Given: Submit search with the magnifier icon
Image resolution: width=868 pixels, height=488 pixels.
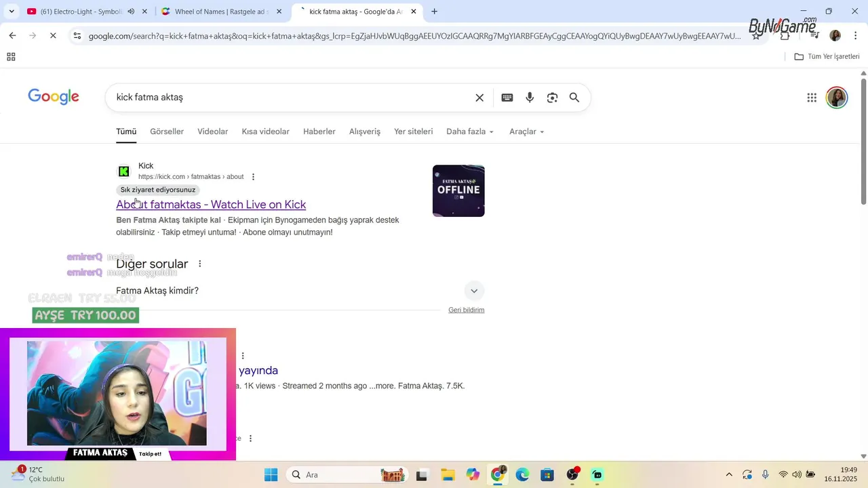Looking at the screenshot, I should (x=574, y=98).
